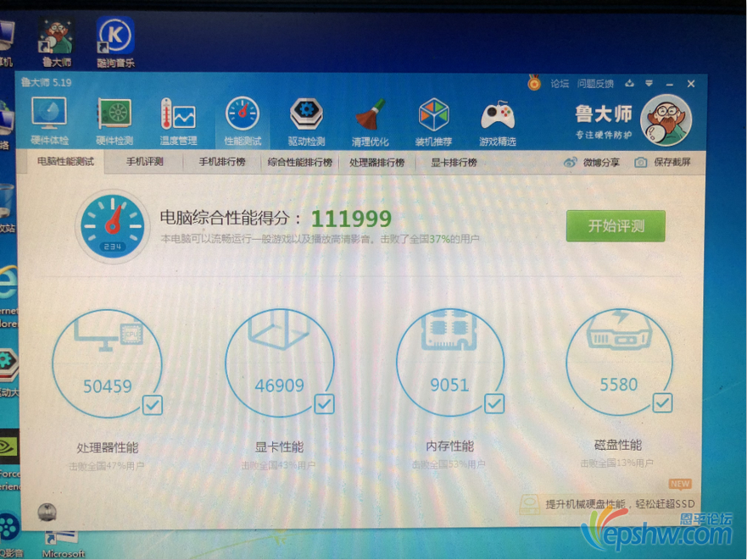Click the processor performance circle 50459
Screen dimensions: 747x560
click(107, 363)
